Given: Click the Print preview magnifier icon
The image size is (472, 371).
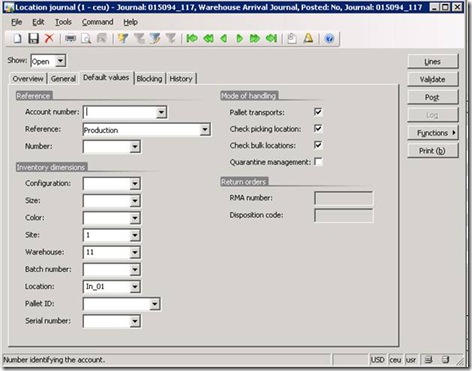Looking at the screenshot, I should tap(86, 39).
